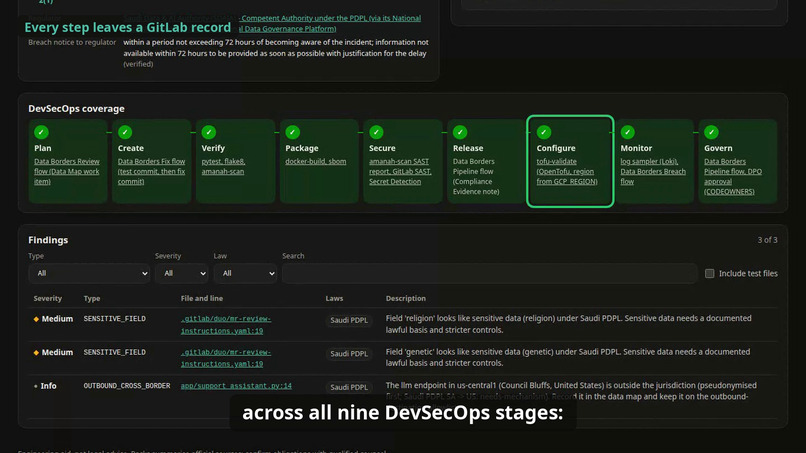The image size is (806, 453).
Task: Open the Data Borders Review flow link under Plan
Action: [67, 171]
